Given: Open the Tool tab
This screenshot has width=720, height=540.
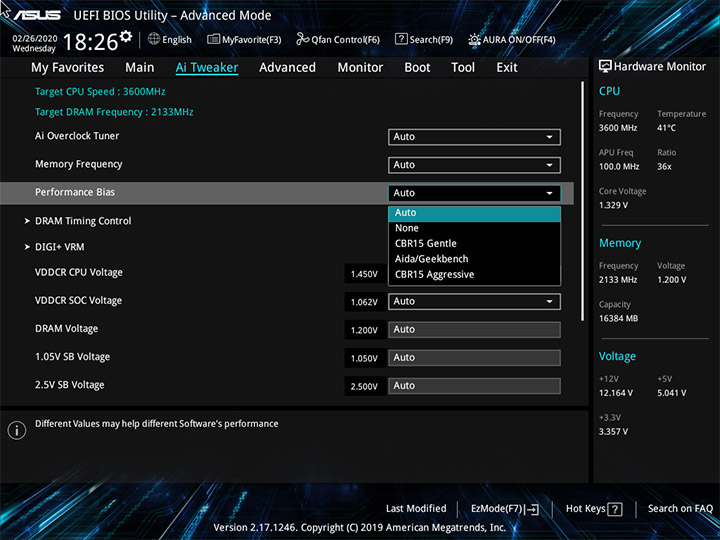Looking at the screenshot, I should point(463,68).
